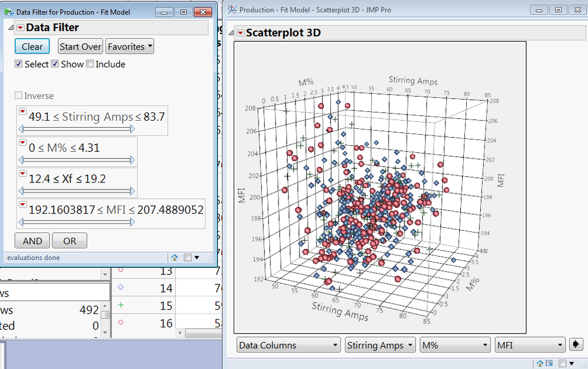Click the 492 rows count value
Viewport: 588px width, 369px height.
pyautogui.click(x=89, y=310)
